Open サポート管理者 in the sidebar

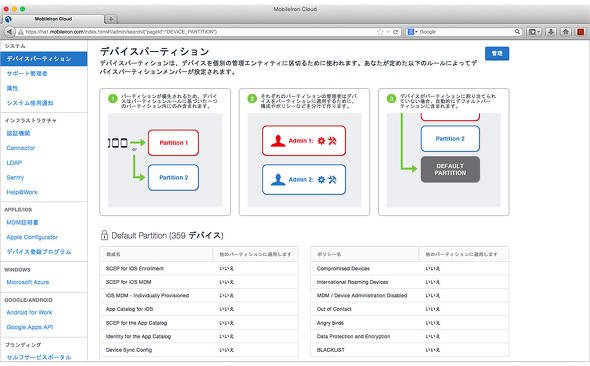[x=27, y=73]
